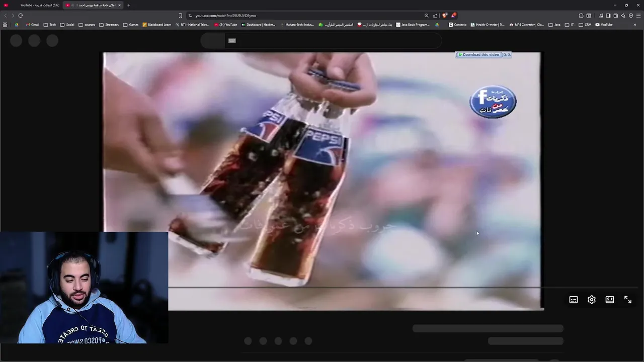Open a new browser tab
Screen dimensions: 644x362
click(x=129, y=5)
